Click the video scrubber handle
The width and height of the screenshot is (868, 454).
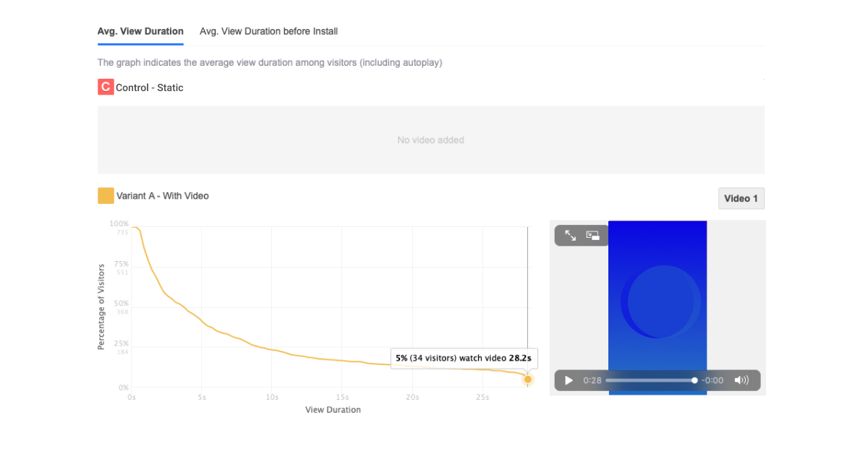click(x=694, y=380)
